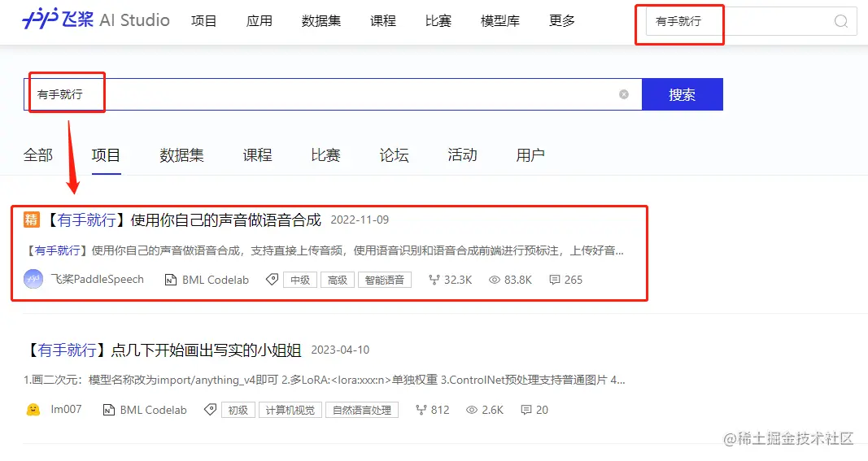This screenshot has width=868, height=461.
Task: Click the view count 2.6K
Action: [493, 410]
